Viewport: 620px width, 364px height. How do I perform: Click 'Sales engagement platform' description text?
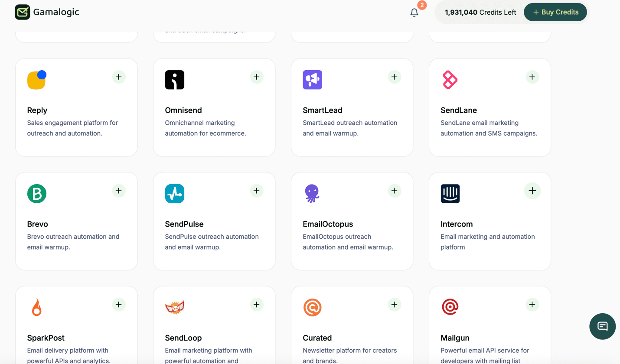pos(72,128)
